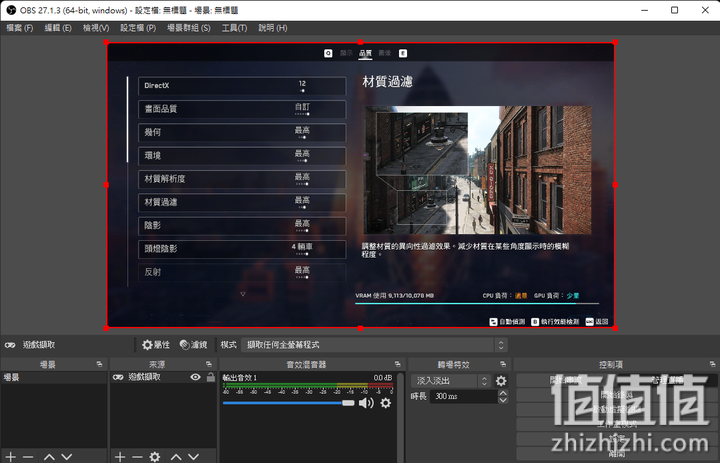Image resolution: width=720 pixels, height=463 pixels.
Task: Mute the 輸出音效 1 speaker icon
Action: point(366,403)
